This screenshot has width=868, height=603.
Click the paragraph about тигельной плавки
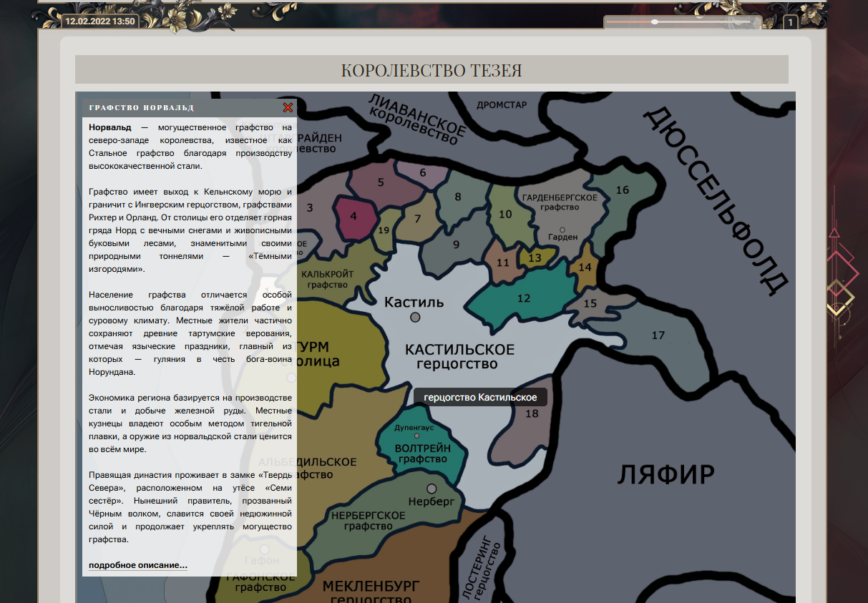pos(190,423)
